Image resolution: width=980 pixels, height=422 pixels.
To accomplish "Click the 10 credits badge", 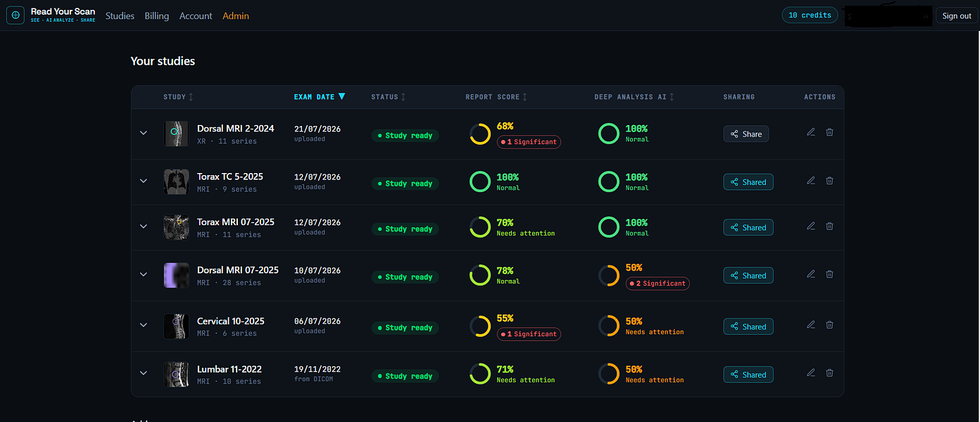I will click(810, 15).
